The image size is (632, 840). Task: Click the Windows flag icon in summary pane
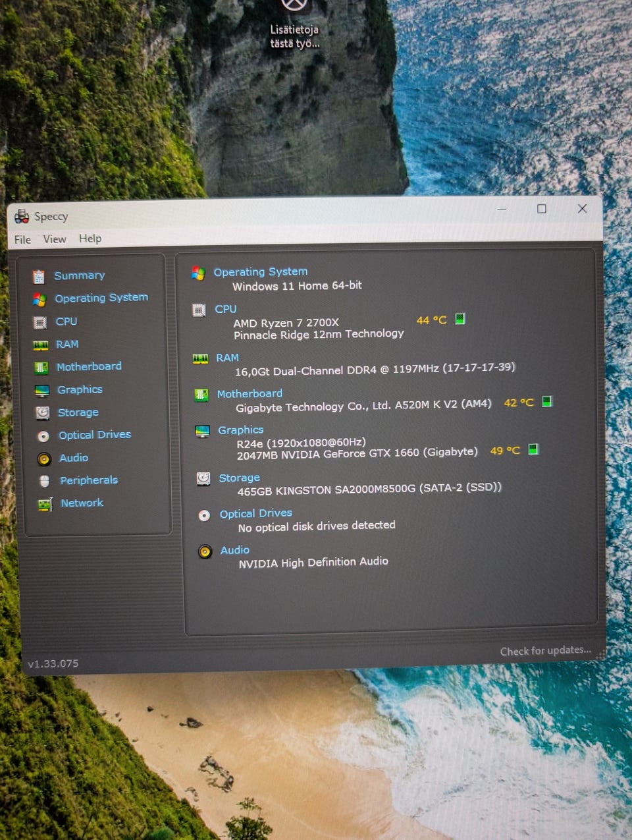point(198,273)
